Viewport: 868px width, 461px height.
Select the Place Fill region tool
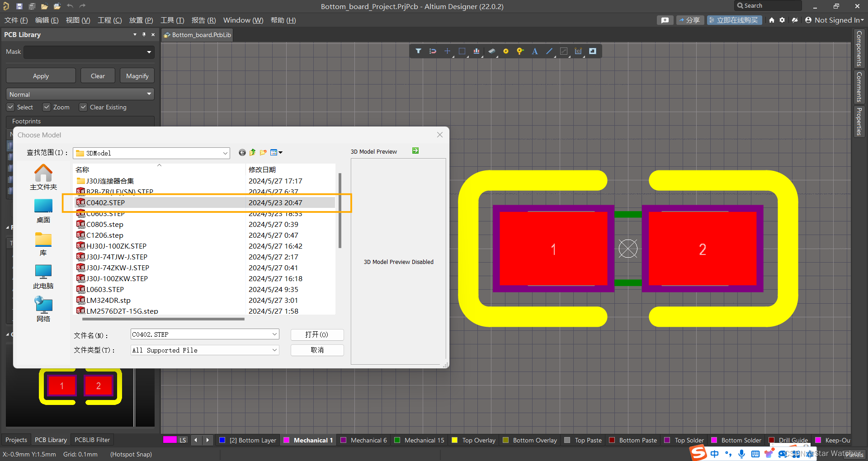(x=593, y=51)
